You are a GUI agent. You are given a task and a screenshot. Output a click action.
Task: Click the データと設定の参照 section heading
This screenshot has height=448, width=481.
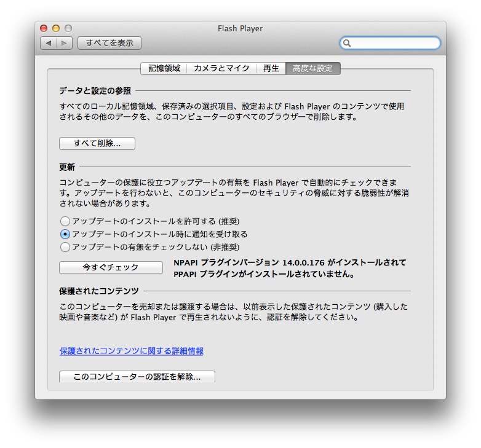tap(95, 91)
